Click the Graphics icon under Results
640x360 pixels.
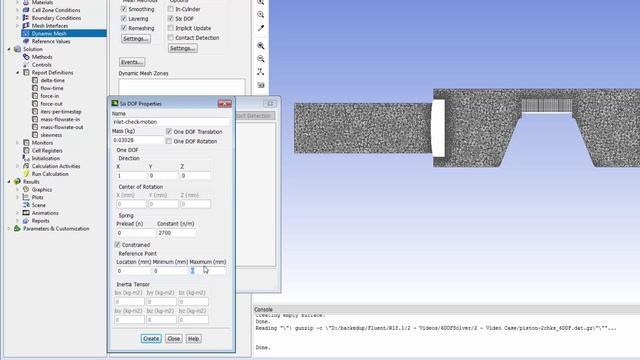coord(26,189)
